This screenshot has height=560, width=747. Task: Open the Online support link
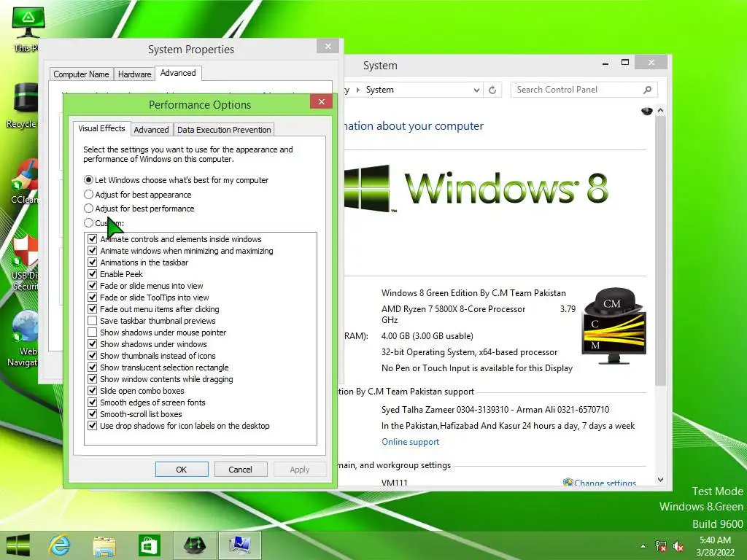tap(410, 442)
